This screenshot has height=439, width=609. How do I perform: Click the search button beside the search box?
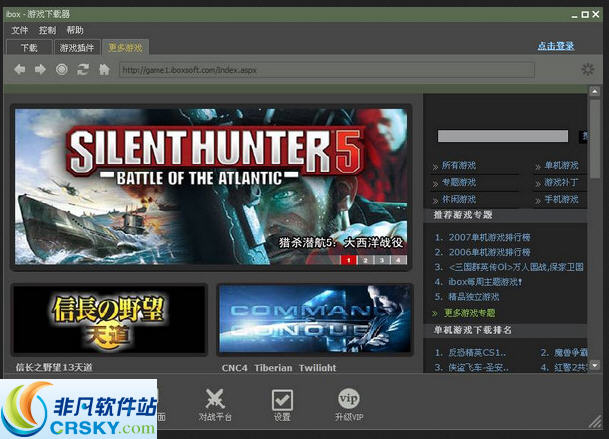click(583, 136)
